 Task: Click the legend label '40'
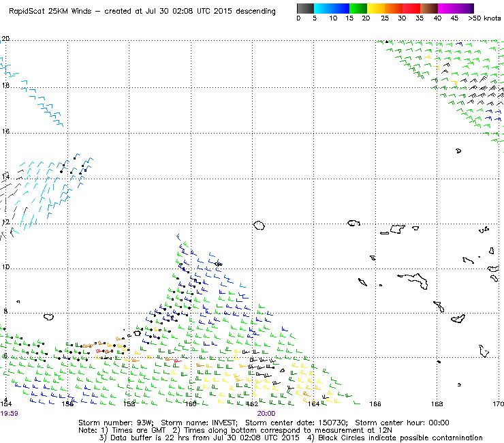tap(437, 18)
